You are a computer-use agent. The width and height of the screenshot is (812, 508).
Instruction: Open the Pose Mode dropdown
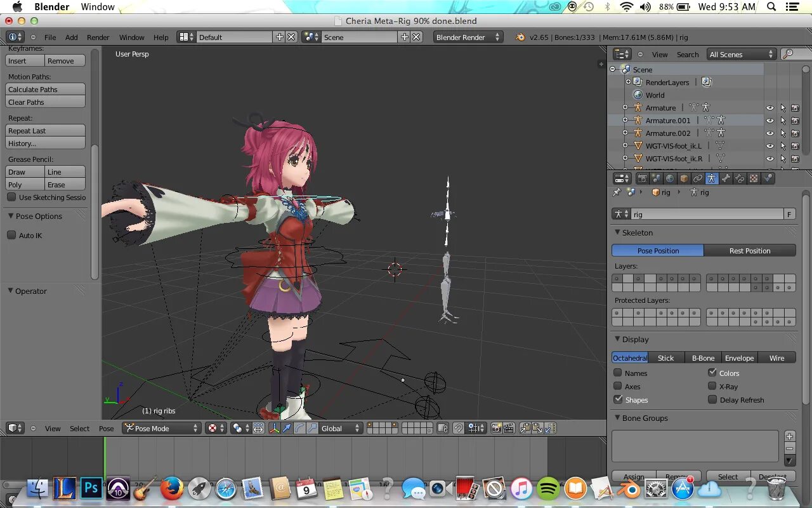[x=162, y=429]
